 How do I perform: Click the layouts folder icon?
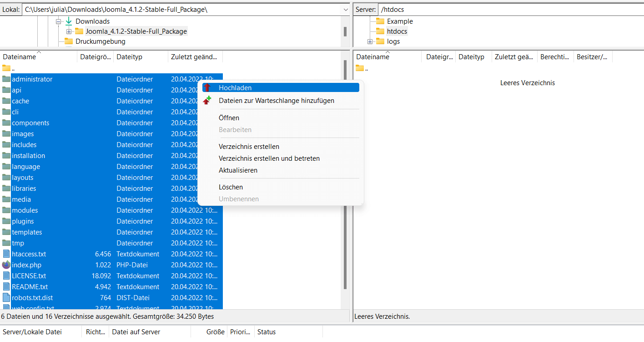pyautogui.click(x=6, y=177)
